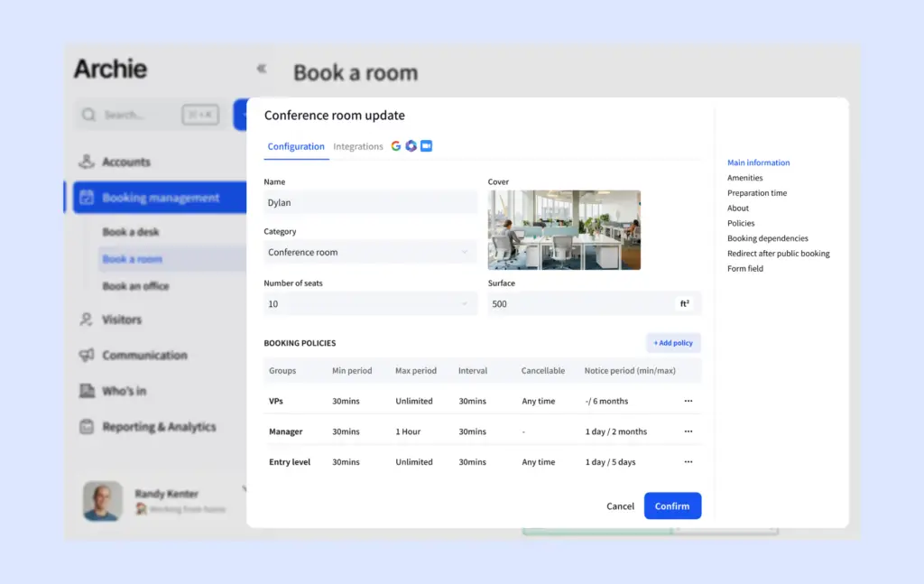Open the Number of seats dropdown
This screenshot has height=584, width=924.
tap(370, 304)
